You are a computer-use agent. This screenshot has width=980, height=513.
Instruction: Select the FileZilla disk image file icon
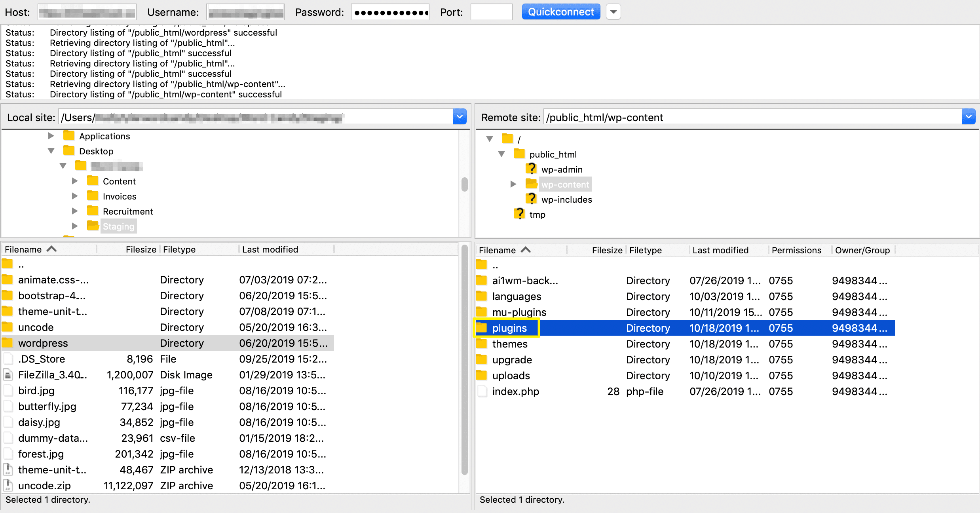pyautogui.click(x=8, y=374)
